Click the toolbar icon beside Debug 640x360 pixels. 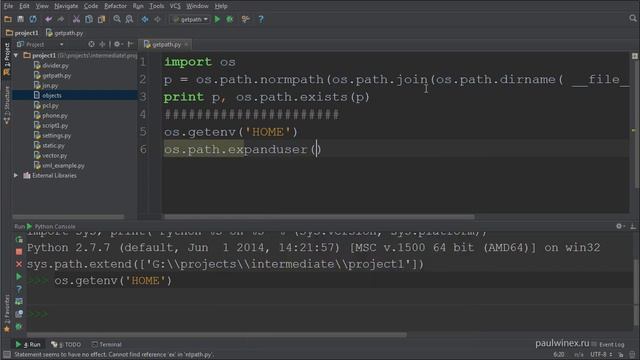[x=245, y=19]
